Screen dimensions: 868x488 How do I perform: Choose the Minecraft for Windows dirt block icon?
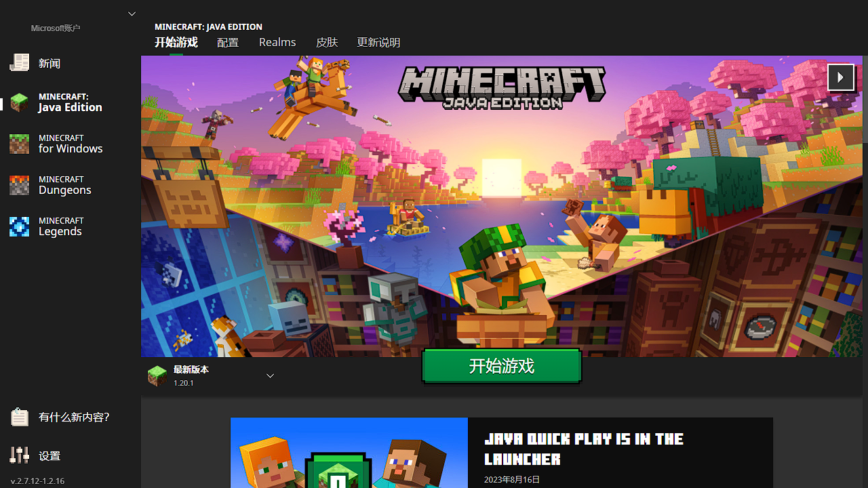(x=20, y=144)
